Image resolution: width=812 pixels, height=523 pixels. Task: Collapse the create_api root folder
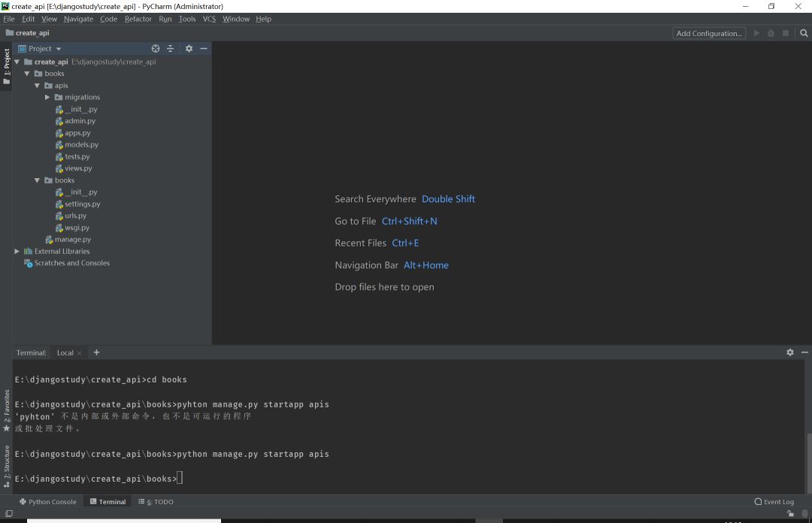(x=17, y=62)
